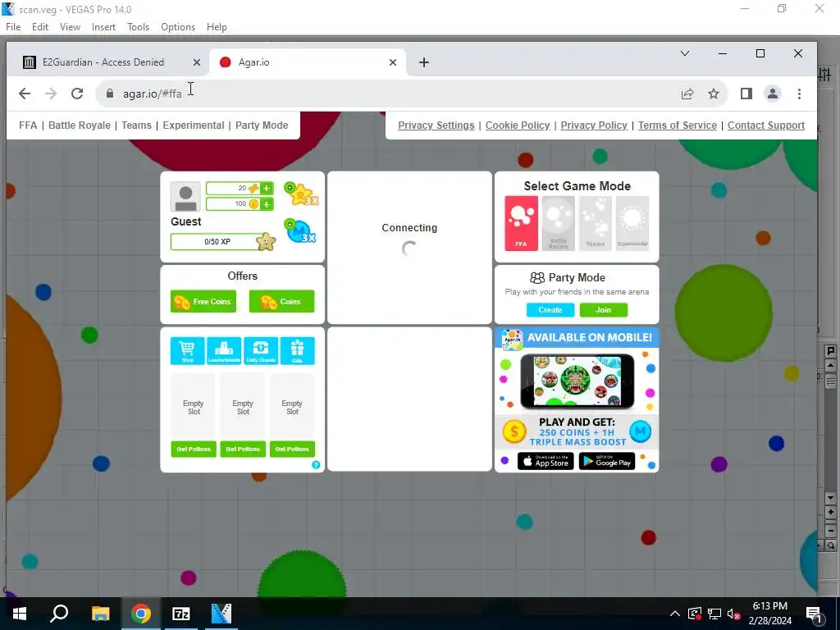Switch to VEGAS Pro in the taskbar
The height and width of the screenshot is (630, 840).
pos(221,614)
